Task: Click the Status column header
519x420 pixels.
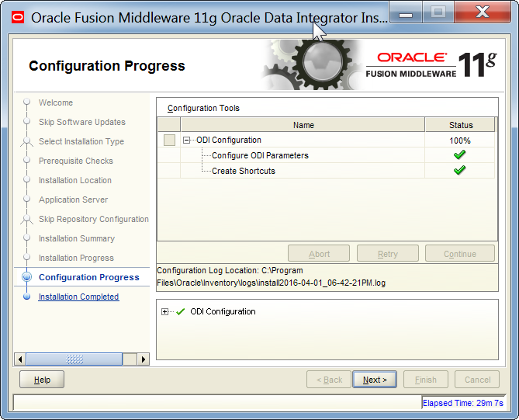Action: point(460,125)
